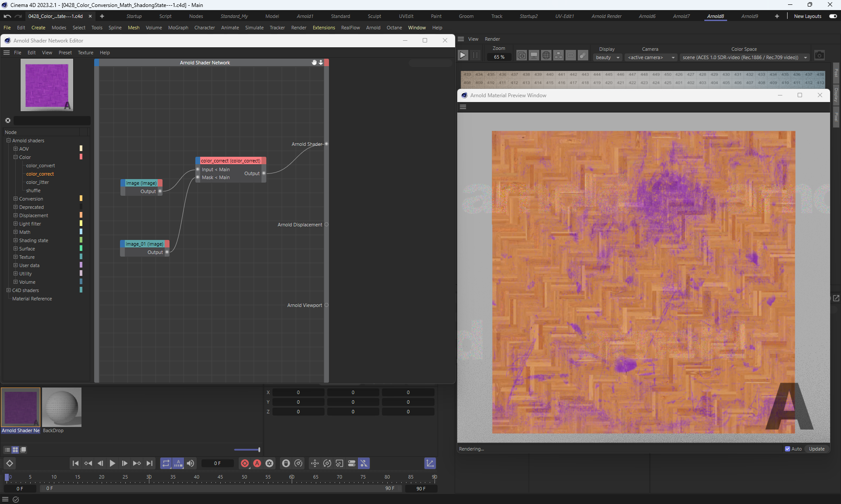Toggle timeline loop playback icon

[x=166, y=463]
